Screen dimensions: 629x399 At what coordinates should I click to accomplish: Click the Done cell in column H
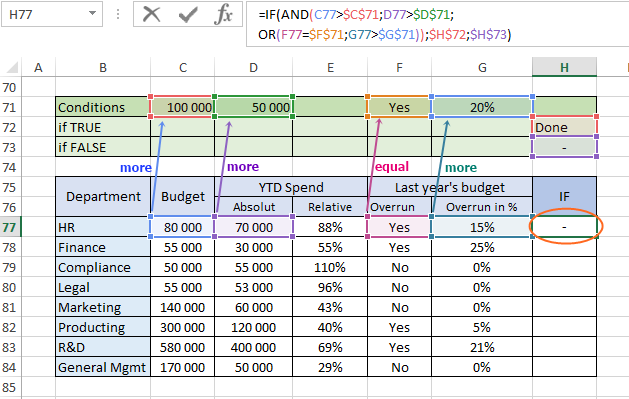[x=564, y=127]
